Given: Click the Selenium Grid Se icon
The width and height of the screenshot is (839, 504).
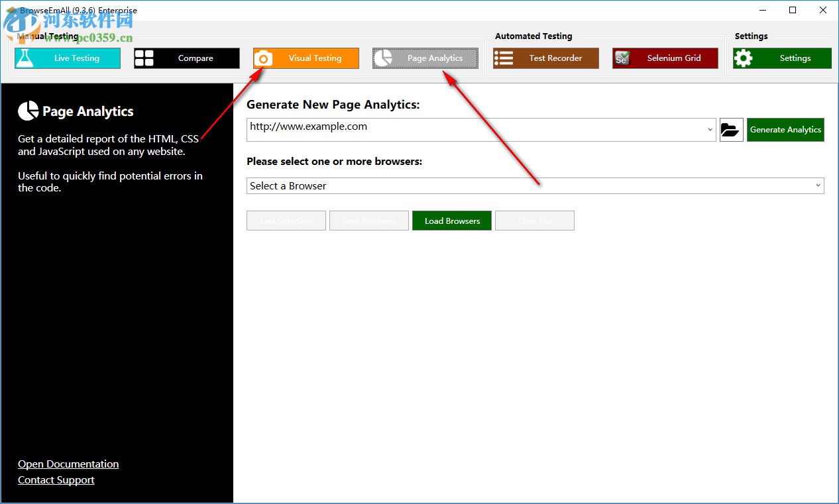Looking at the screenshot, I should pyautogui.click(x=622, y=58).
